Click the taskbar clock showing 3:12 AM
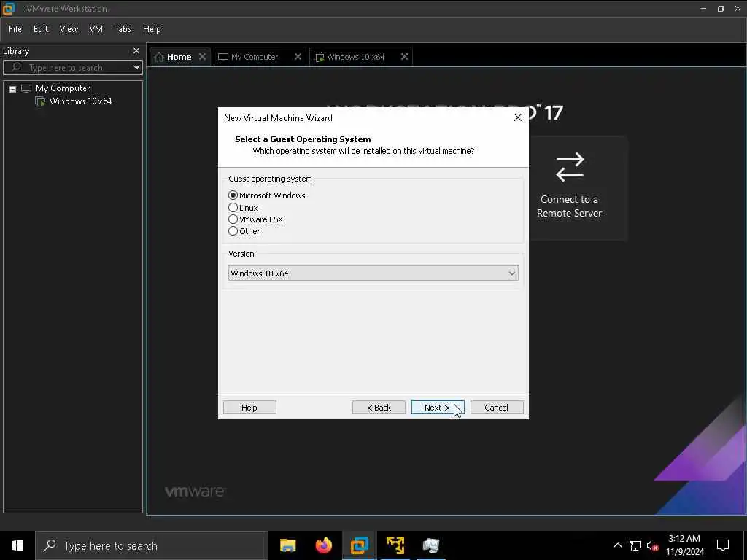747x560 pixels. 684,545
